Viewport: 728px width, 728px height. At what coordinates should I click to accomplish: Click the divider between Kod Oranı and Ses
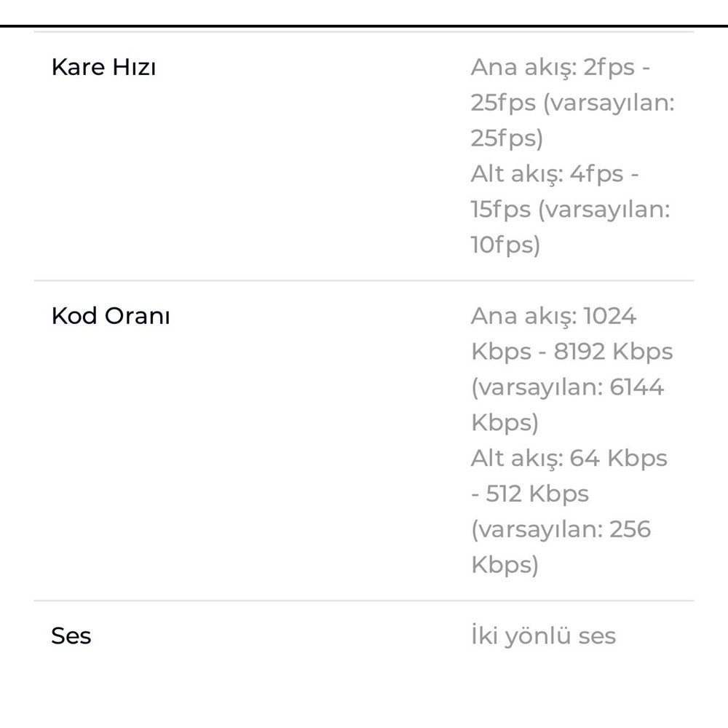[364, 601]
